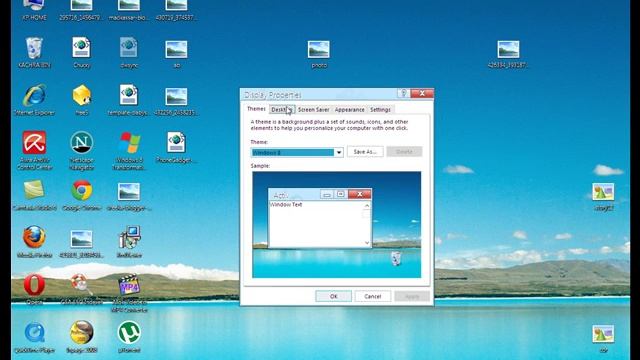Close the Display Properties dialog
This screenshot has width=640, height=360.
(x=422, y=93)
